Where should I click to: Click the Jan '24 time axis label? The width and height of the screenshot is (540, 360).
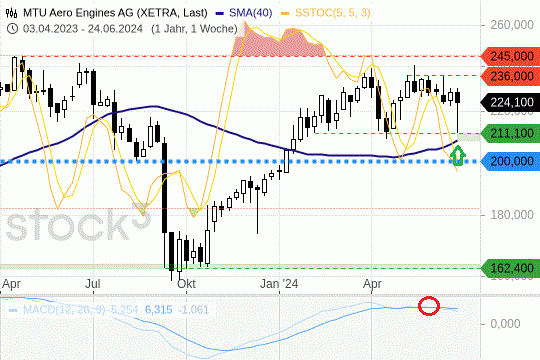[x=279, y=284]
